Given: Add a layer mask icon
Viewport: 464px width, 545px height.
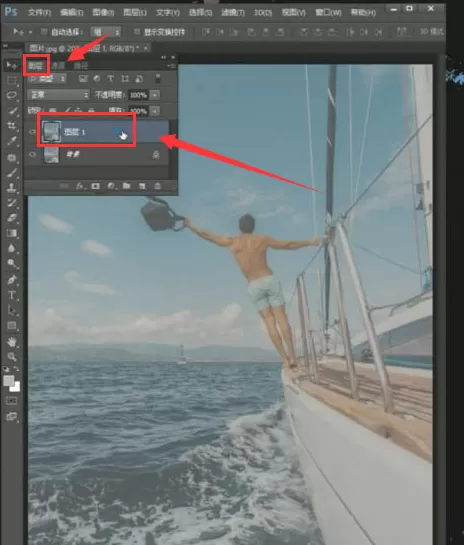Looking at the screenshot, I should pyautogui.click(x=95, y=186).
